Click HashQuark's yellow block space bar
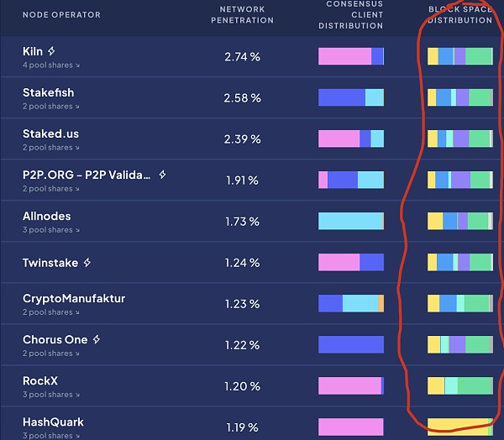The width and height of the screenshot is (504, 440). click(x=458, y=427)
